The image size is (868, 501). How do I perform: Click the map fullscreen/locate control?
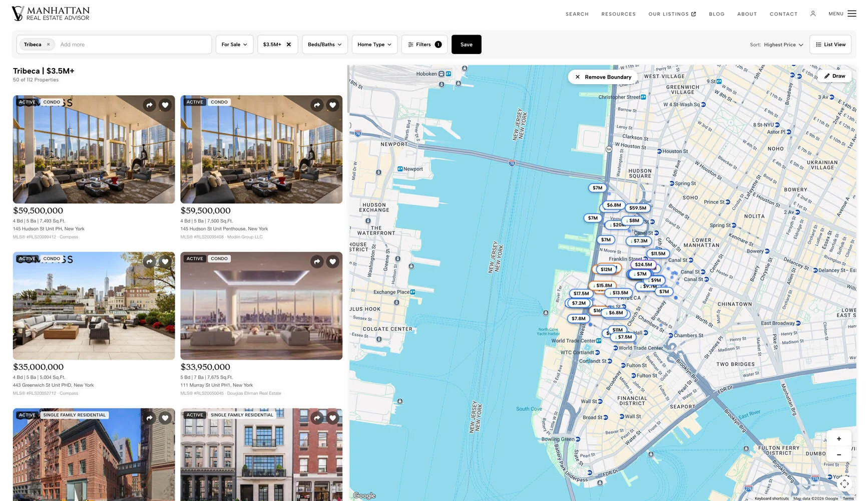coord(844,483)
